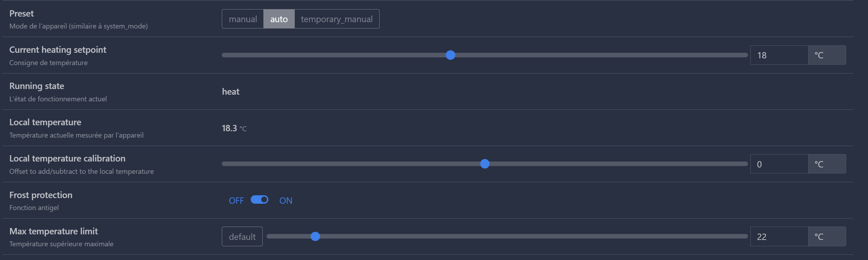Viewport: 868px width, 260px height.
Task: Click the calibration slider track left side
Action: coord(317,164)
